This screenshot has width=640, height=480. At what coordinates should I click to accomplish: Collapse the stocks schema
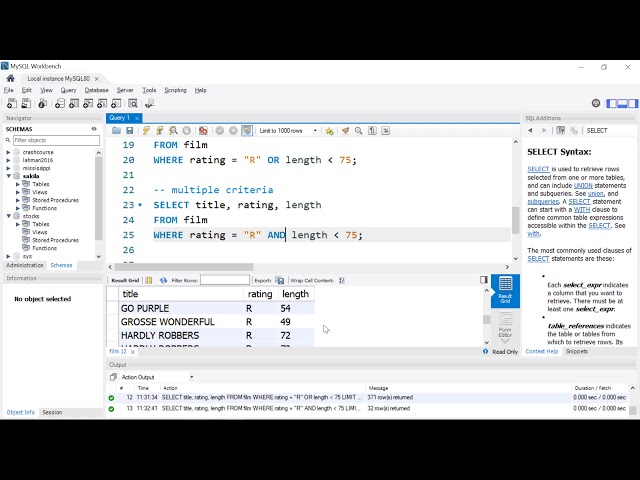(x=9, y=216)
